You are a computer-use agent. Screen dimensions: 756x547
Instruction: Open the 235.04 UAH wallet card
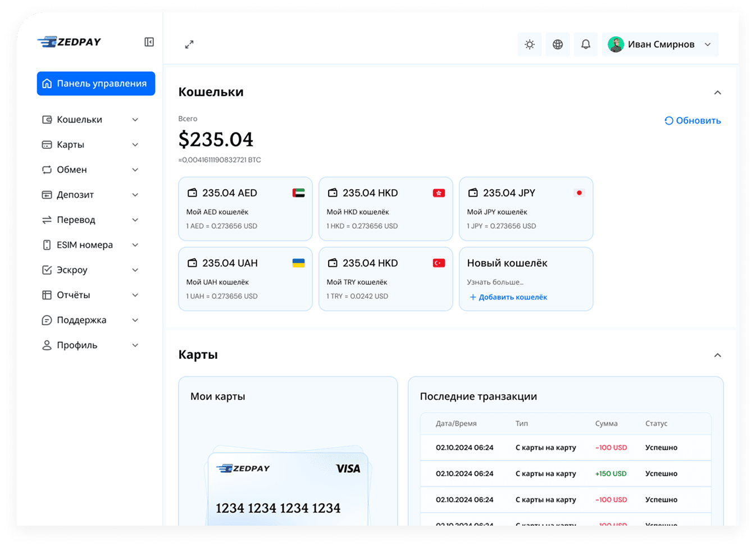(x=245, y=279)
